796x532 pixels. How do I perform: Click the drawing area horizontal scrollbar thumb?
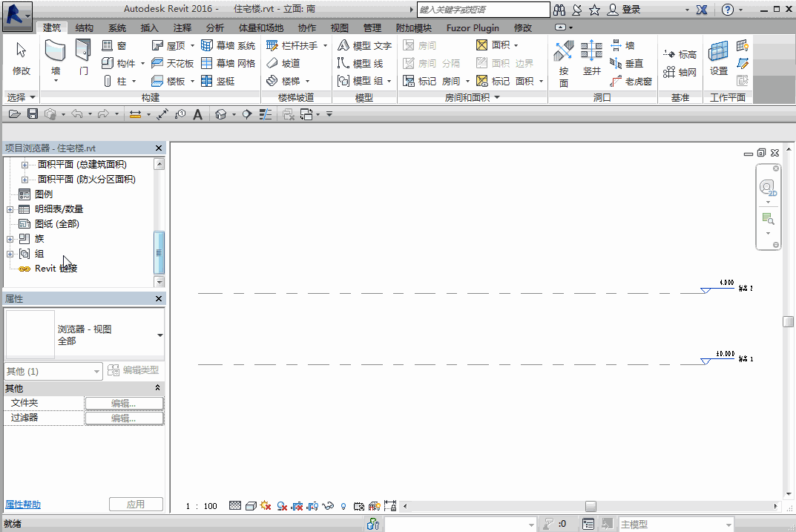tap(591, 506)
